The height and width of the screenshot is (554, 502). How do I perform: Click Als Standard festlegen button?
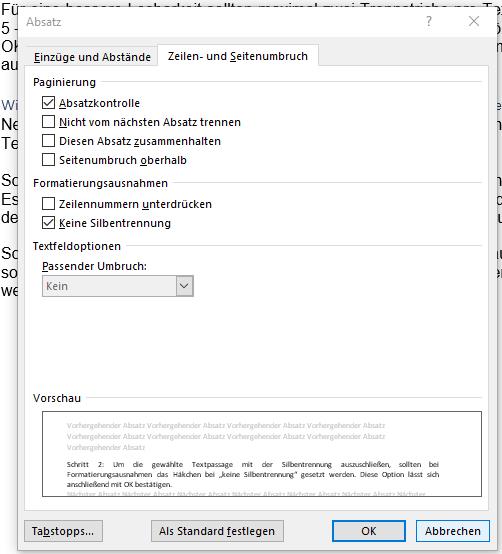pos(217,531)
